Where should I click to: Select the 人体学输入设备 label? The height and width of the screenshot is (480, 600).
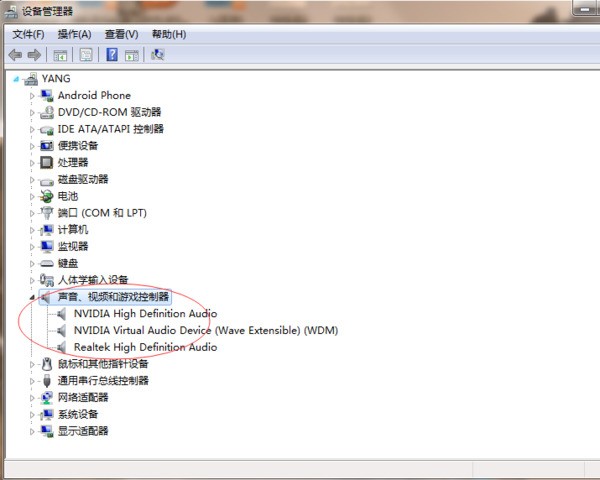[93, 280]
